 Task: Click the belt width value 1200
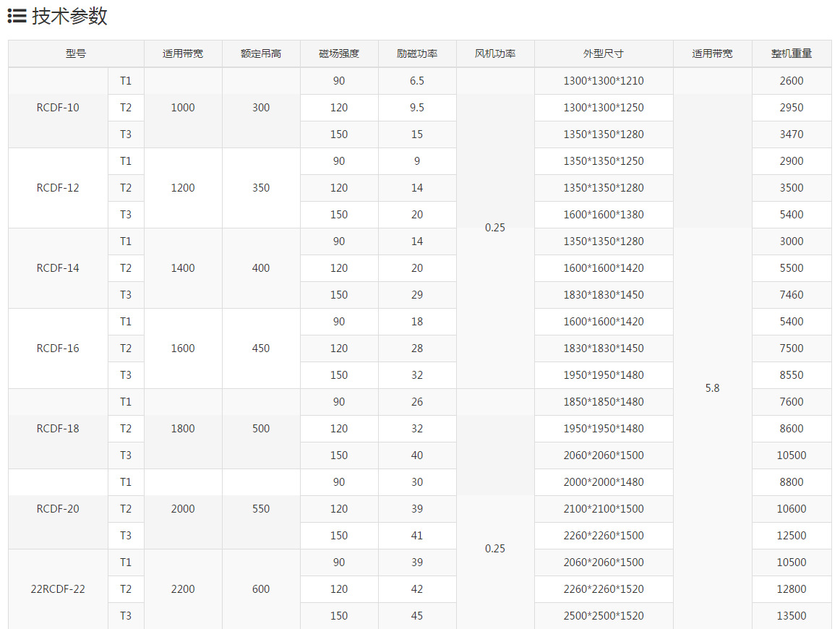[183, 188]
